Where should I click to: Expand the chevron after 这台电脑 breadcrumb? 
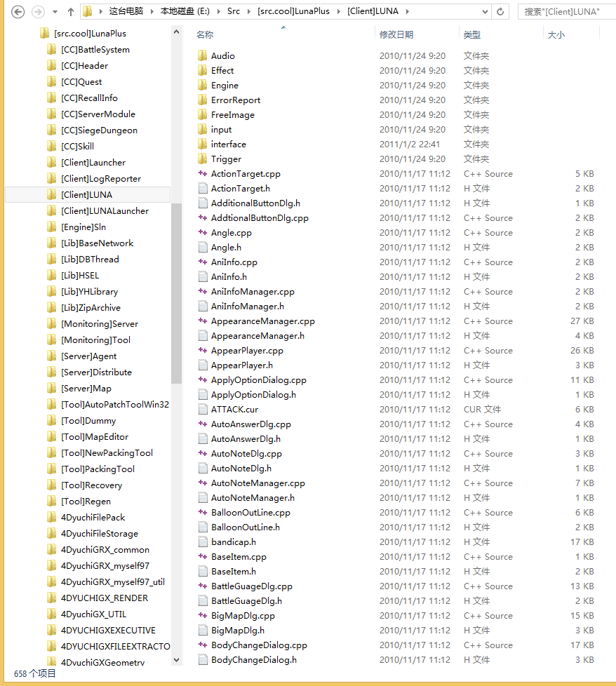coord(152,12)
